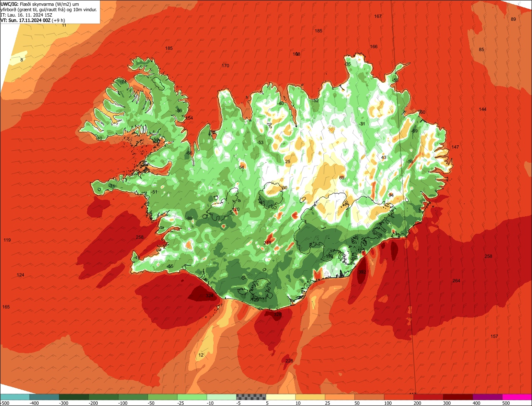Click the map value 147 off the east coast
The width and height of the screenshot is (532, 406).
pyautogui.click(x=455, y=147)
